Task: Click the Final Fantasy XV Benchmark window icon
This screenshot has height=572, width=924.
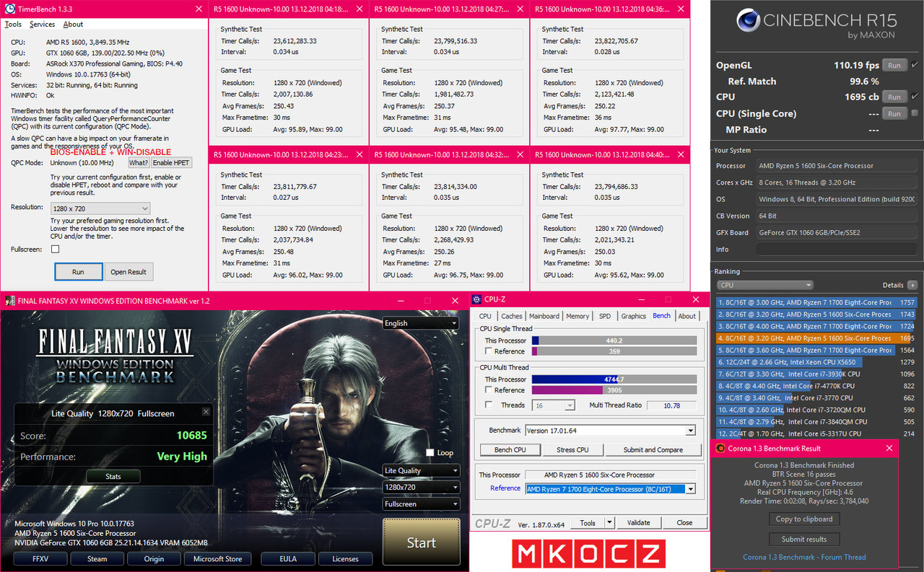Action: point(9,301)
